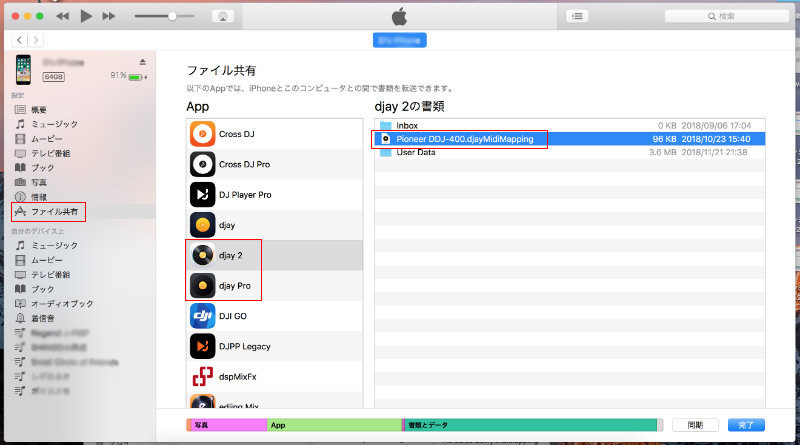800x445 pixels.
Task: Eject the iPhone from the sidebar
Action: 143,62
